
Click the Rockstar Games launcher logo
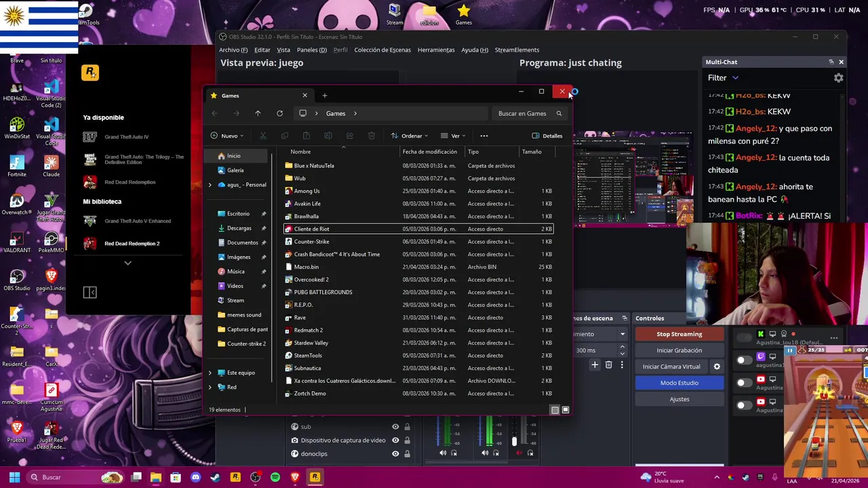coord(90,73)
